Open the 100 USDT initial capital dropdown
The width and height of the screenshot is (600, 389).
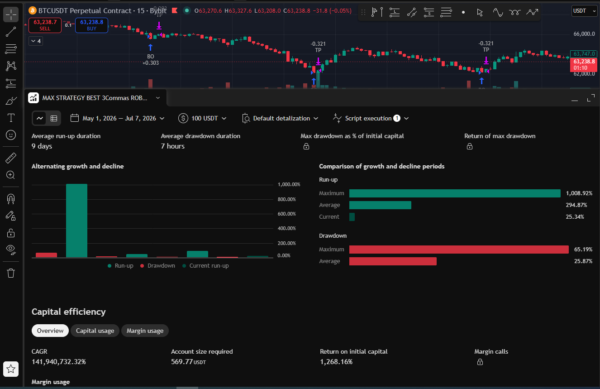[x=202, y=119]
